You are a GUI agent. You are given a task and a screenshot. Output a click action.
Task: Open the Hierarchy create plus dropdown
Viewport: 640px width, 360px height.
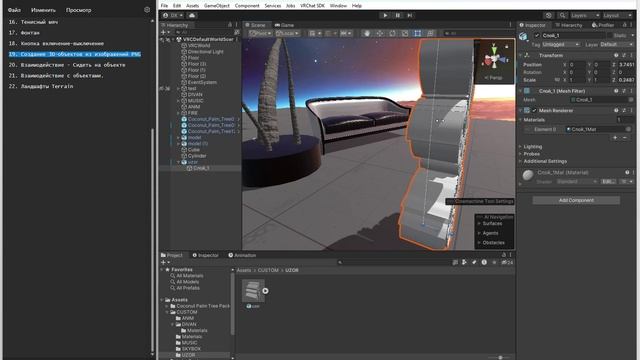tap(165, 32)
